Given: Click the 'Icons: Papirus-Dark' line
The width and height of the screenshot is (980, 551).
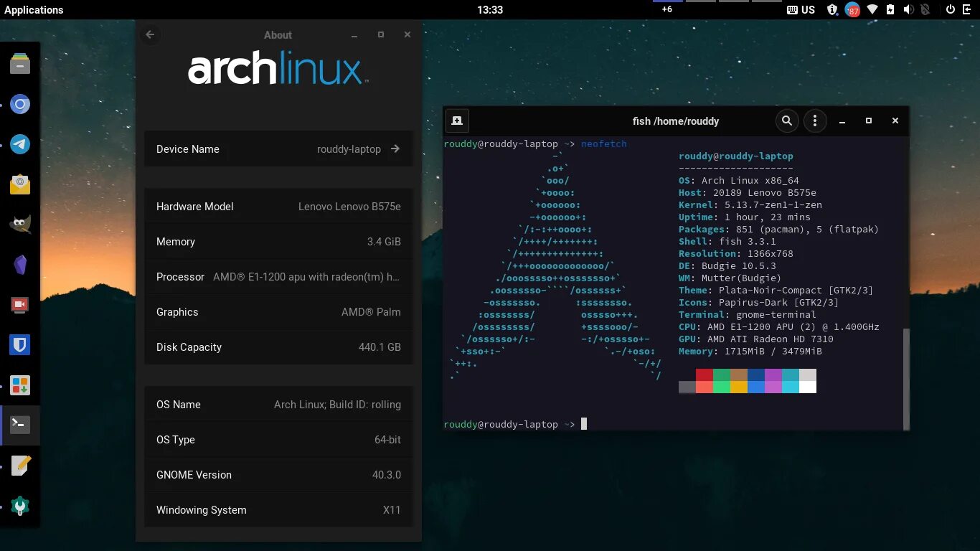Looking at the screenshot, I should tap(758, 302).
